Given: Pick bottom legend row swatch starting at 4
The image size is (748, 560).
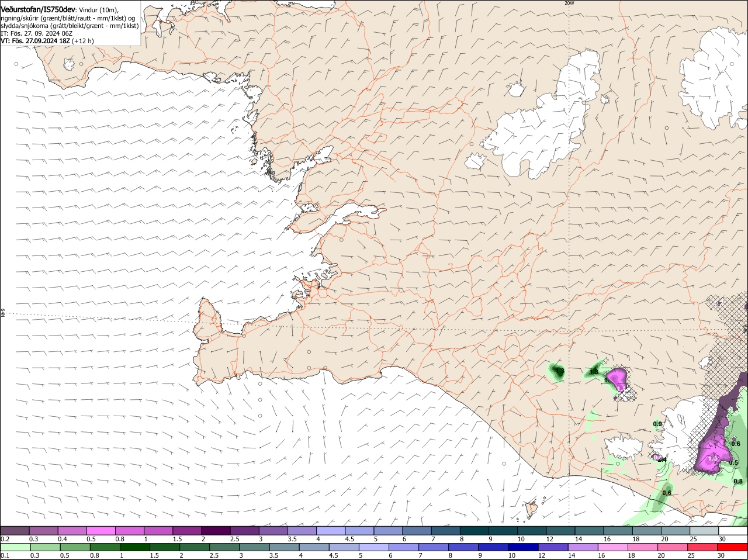Looking at the screenshot, I should pos(314,547).
